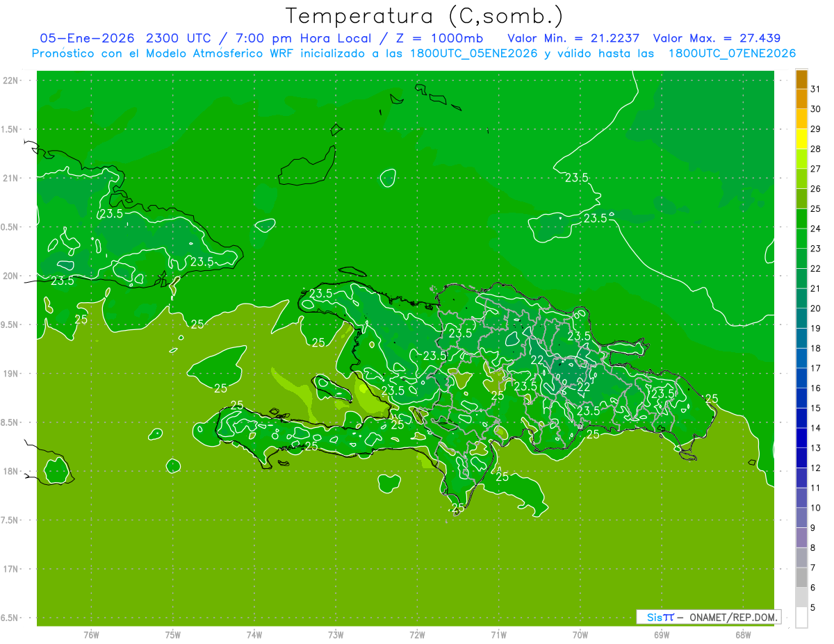Click the color scale label 30
This screenshot has width=834, height=644.
[815, 109]
